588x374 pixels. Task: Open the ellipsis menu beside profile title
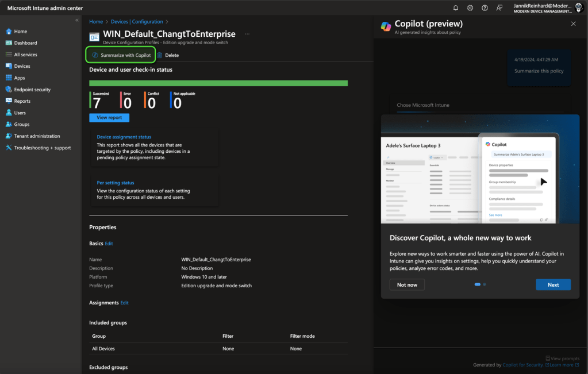tap(247, 34)
